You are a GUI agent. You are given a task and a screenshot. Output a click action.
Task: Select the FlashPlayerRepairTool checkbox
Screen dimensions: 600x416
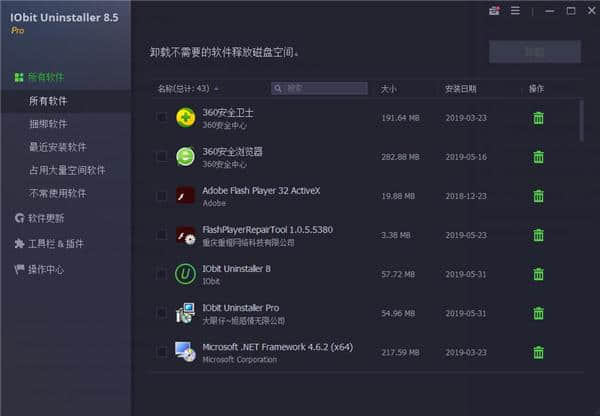pos(162,235)
